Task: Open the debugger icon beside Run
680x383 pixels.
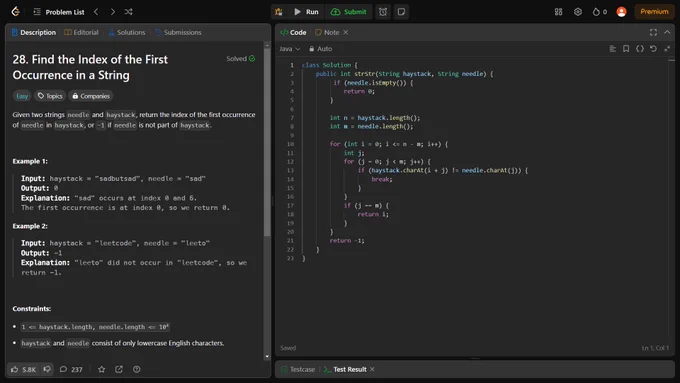Action: pos(278,12)
